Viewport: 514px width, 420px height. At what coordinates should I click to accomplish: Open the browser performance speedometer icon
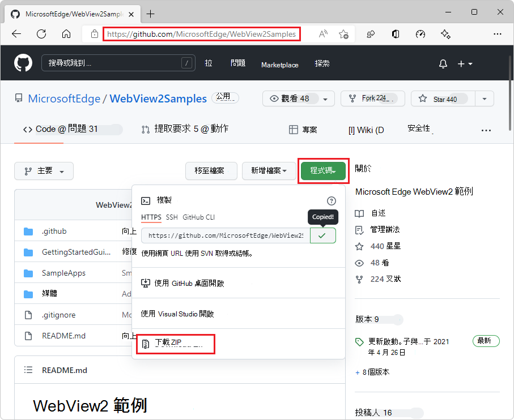420,34
